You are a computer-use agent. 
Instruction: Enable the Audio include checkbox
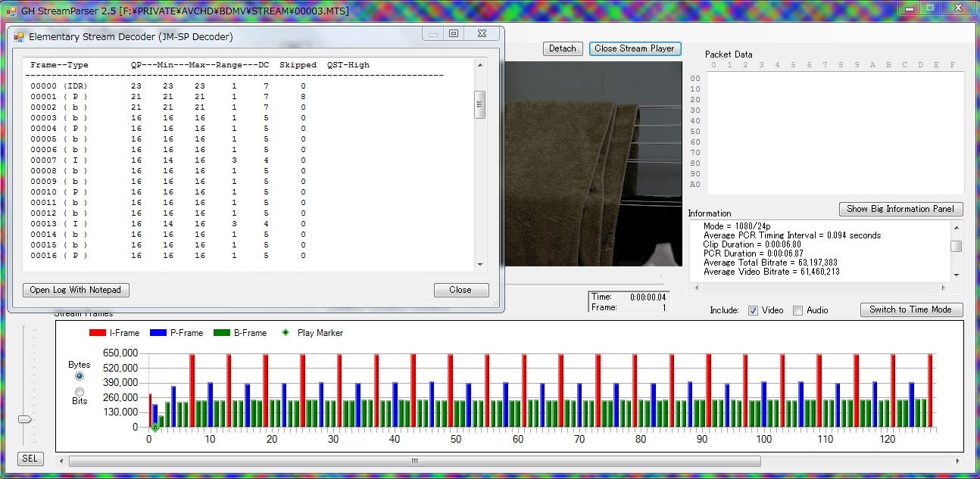click(797, 310)
